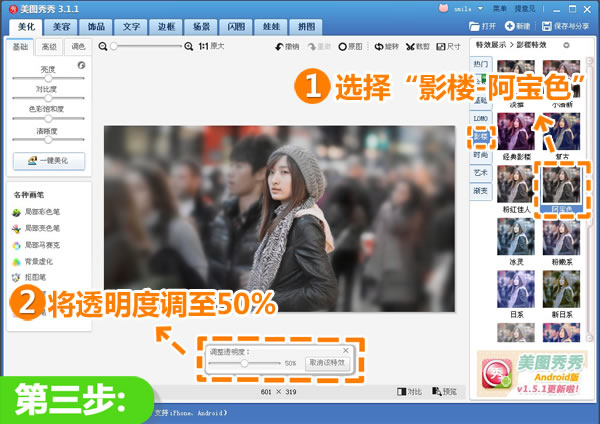
Task: Select the 裁剪 crop tool
Action: [418, 47]
